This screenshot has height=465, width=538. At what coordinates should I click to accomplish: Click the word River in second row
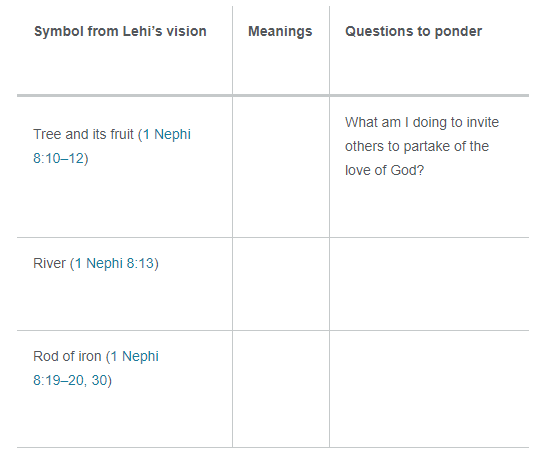(x=49, y=263)
